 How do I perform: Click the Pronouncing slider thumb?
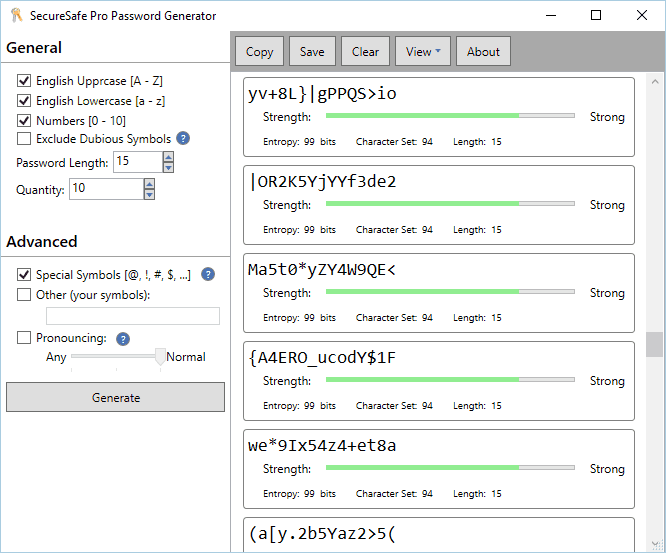[160, 357]
